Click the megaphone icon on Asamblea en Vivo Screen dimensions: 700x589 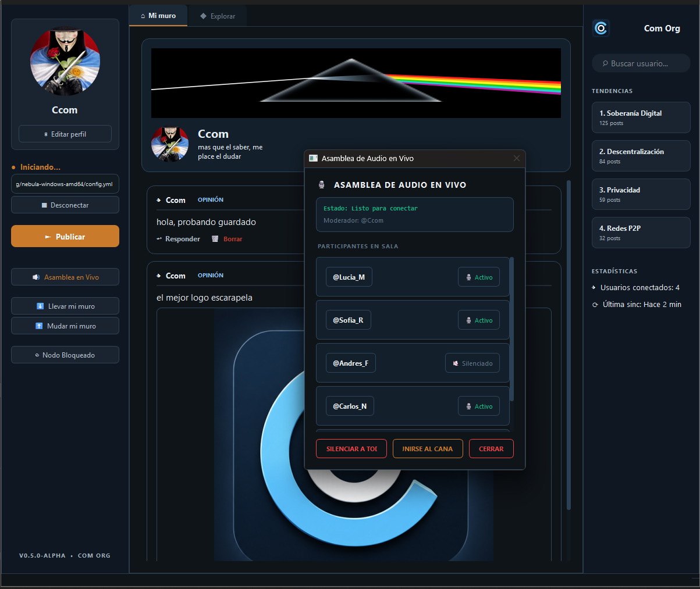36,277
